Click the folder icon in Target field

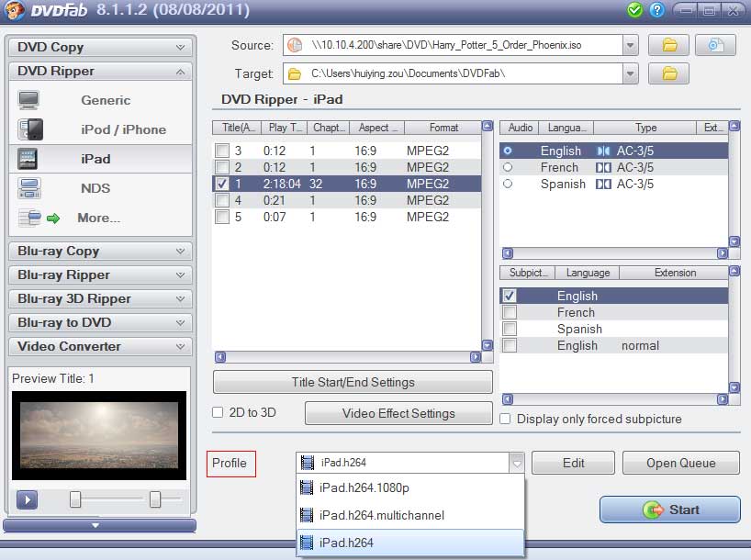point(295,73)
